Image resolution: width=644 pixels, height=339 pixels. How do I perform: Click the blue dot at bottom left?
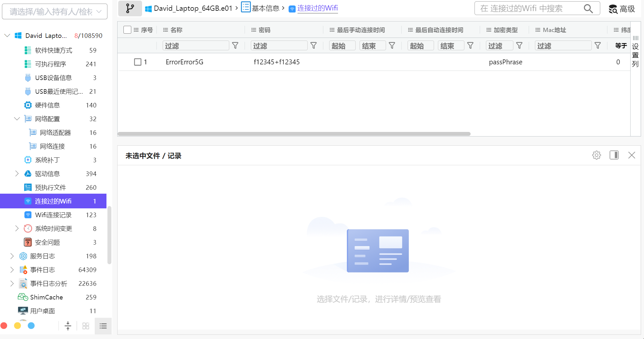click(31, 326)
